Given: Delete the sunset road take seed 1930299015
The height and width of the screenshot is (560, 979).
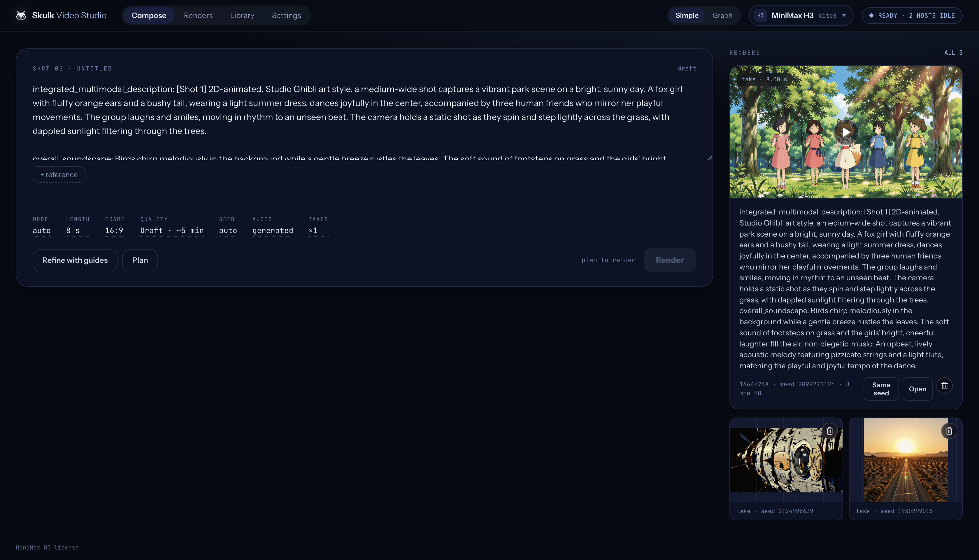Looking at the screenshot, I should (x=949, y=431).
